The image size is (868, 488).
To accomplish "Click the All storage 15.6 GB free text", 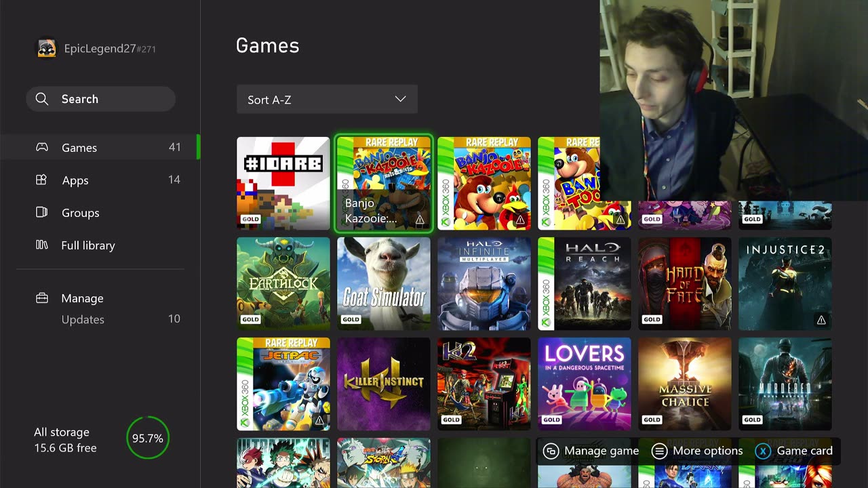I will point(65,440).
